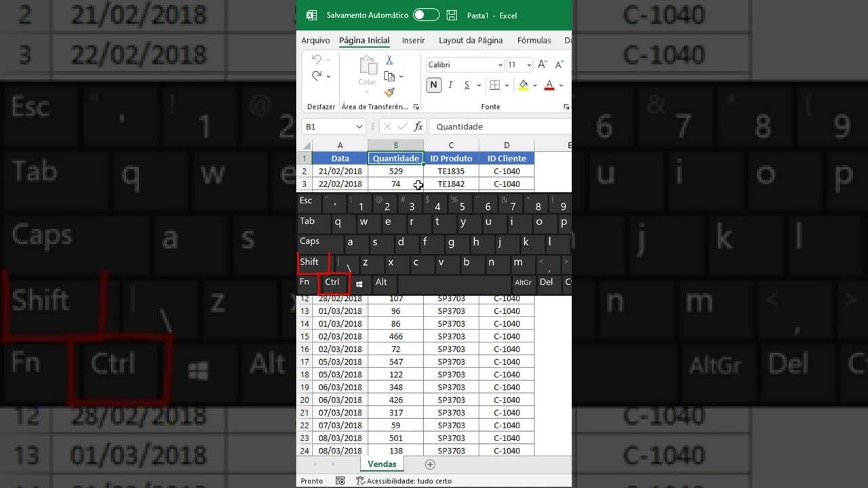868x488 pixels.
Task: Click the Confirm checkmark in formula bar
Action: tap(403, 127)
